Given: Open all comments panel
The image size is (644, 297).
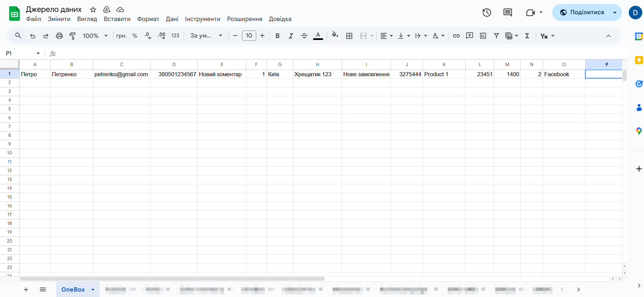Looking at the screenshot, I should coord(508,13).
